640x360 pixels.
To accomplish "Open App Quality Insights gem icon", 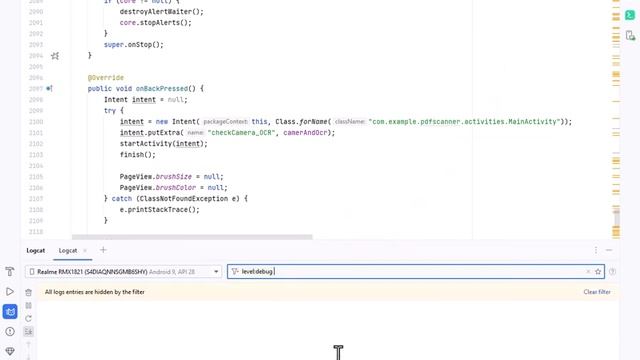I will 10,351.
